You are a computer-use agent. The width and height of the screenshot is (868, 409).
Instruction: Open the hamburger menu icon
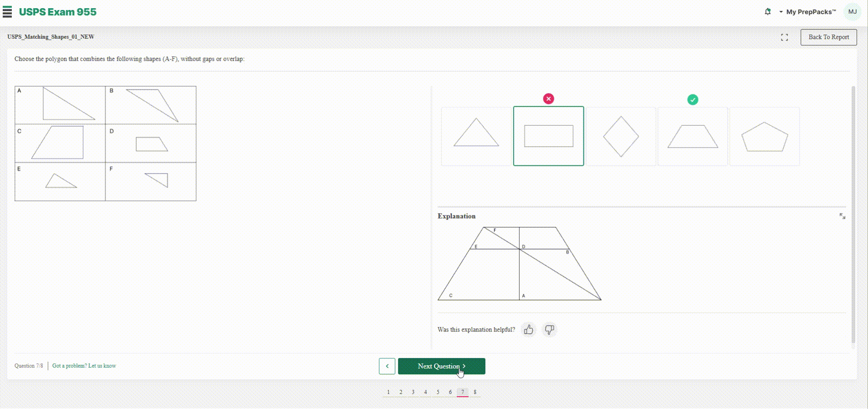7,12
